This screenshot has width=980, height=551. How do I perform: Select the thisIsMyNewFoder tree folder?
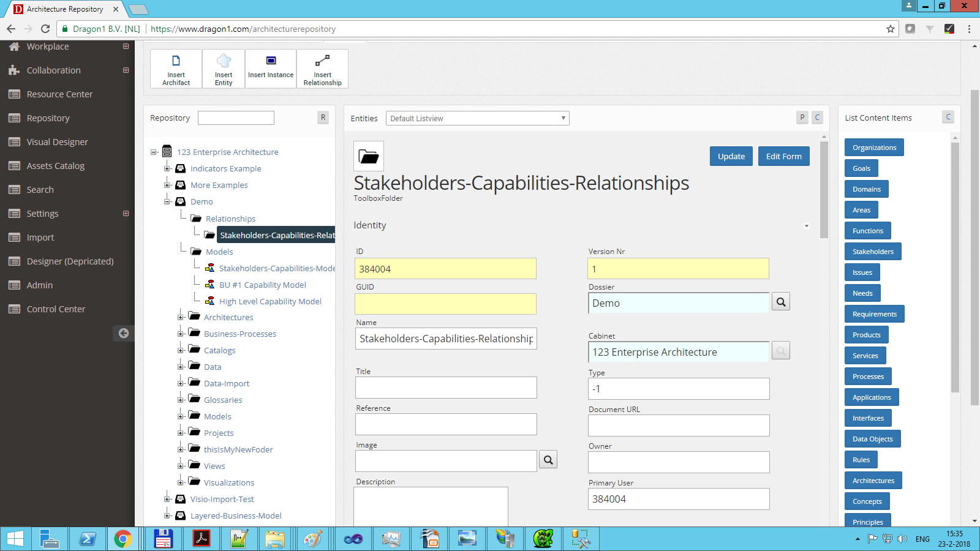click(x=238, y=449)
